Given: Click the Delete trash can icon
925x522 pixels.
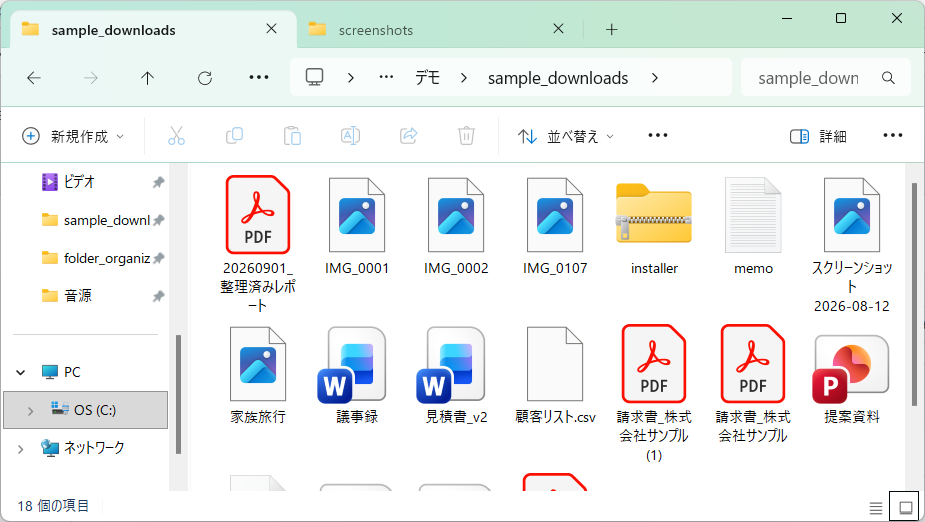Looking at the screenshot, I should coord(466,136).
